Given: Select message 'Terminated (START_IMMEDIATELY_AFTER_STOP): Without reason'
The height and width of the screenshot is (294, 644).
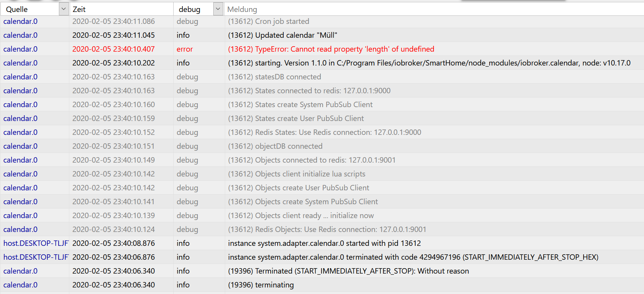Looking at the screenshot, I should [x=348, y=271].
